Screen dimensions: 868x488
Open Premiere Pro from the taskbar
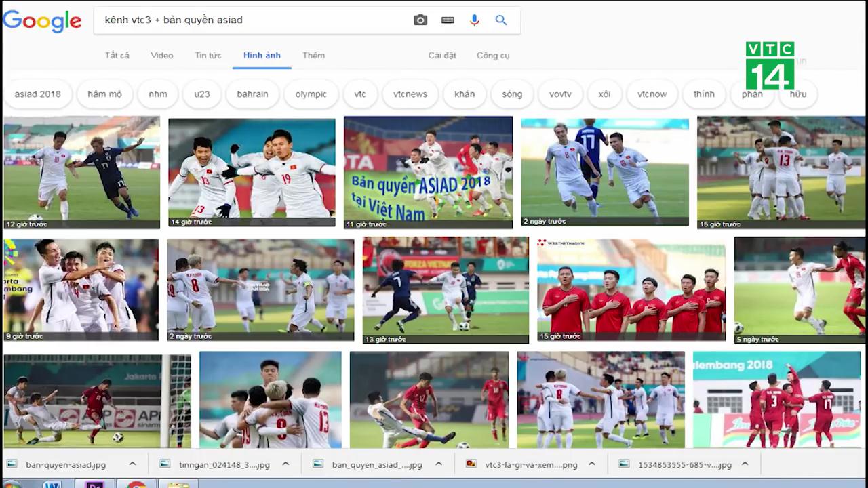coord(94,484)
